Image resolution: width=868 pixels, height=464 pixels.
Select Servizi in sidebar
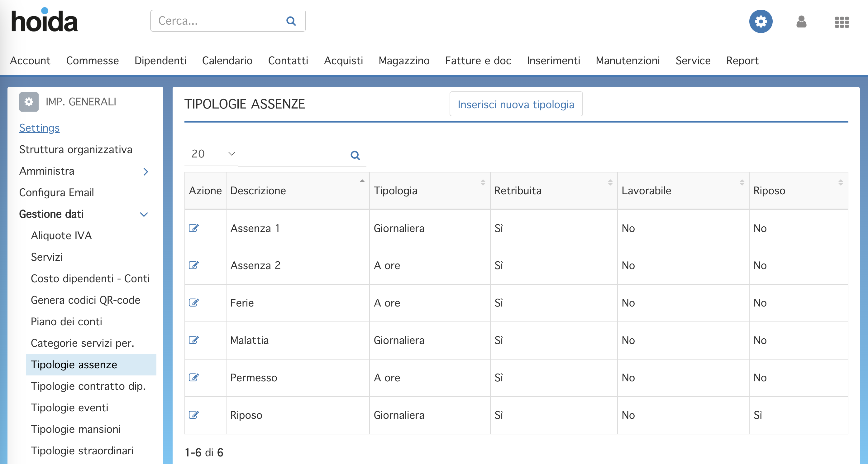point(47,257)
